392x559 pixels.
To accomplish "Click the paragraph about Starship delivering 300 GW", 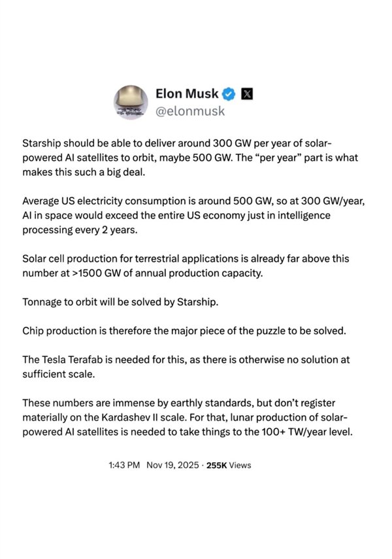I will click(190, 158).
